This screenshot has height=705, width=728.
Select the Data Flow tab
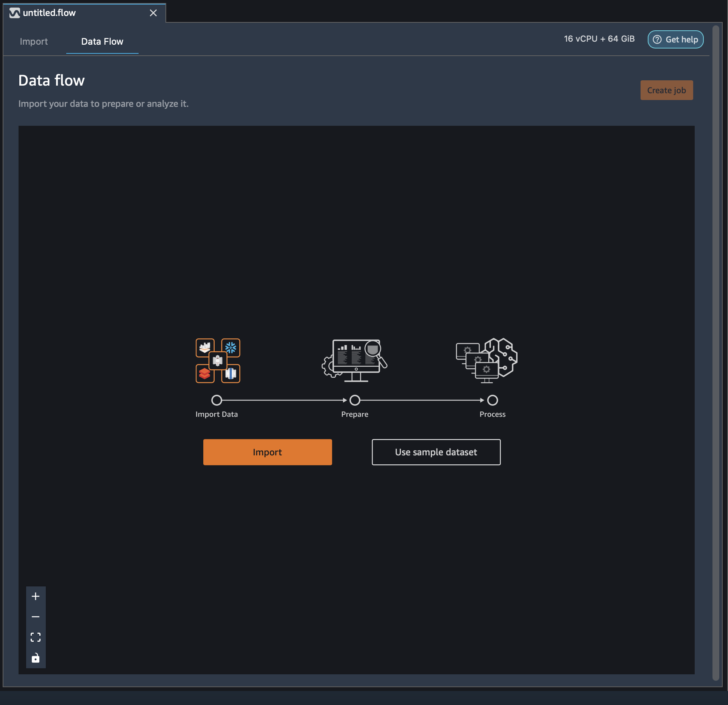pos(102,42)
